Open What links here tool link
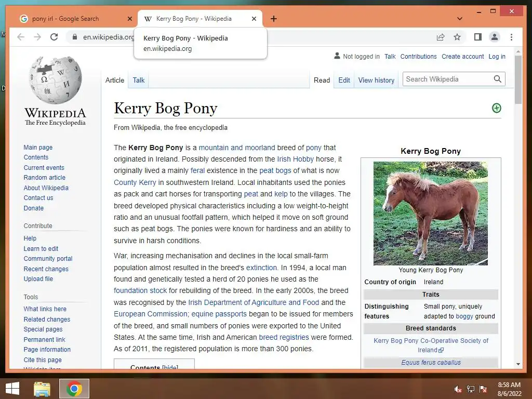Image resolution: width=532 pixels, height=399 pixels. coord(45,309)
